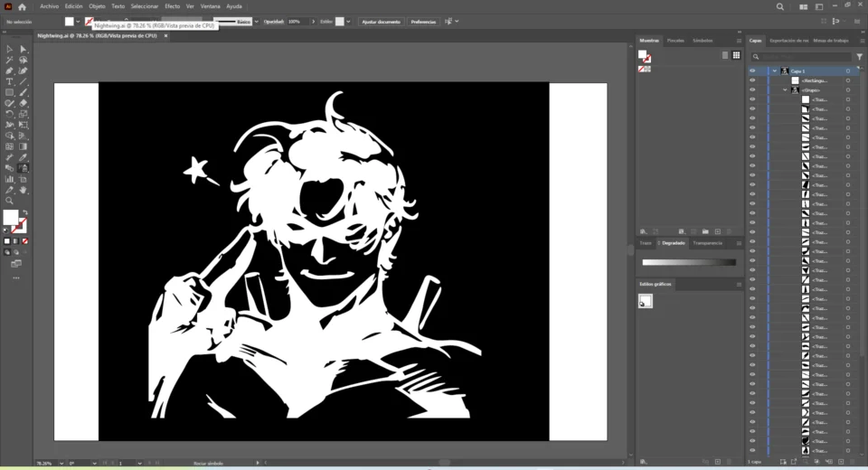Select the Hand tool
The height and width of the screenshot is (470, 868).
point(24,190)
